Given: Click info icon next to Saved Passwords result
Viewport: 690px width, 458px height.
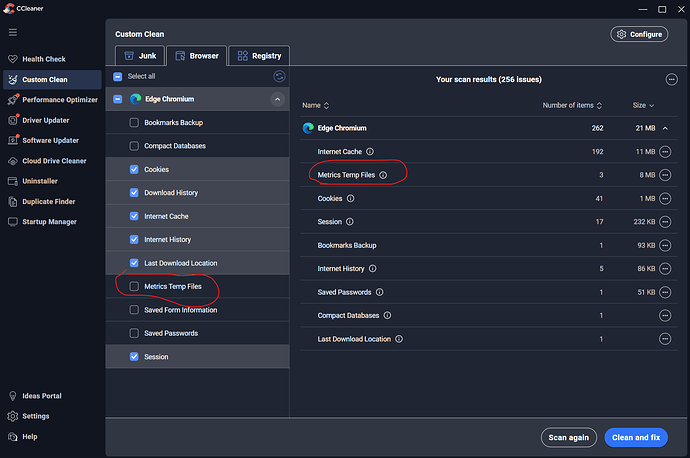Looking at the screenshot, I should [x=379, y=292].
